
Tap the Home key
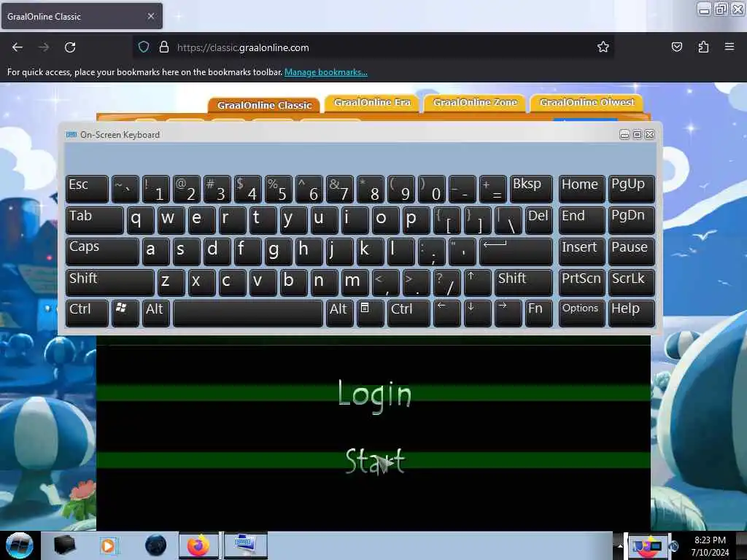(581, 189)
